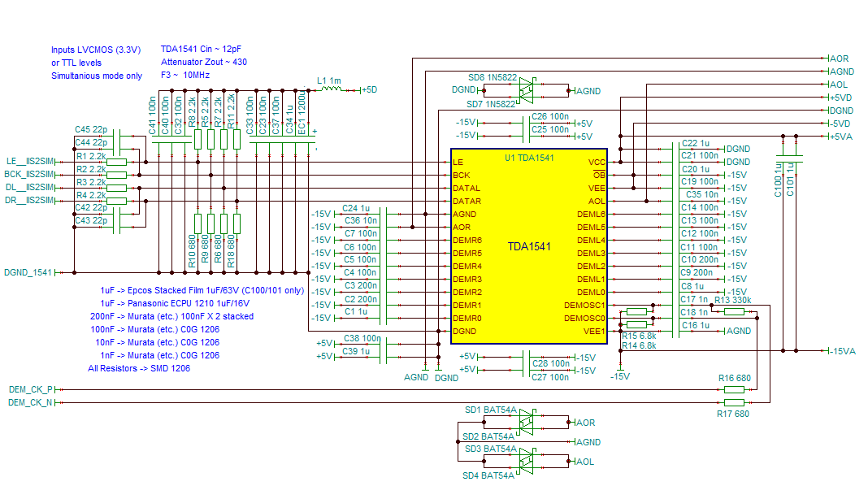Click the AOR output port label
The width and height of the screenshot is (868, 486).
[x=839, y=59]
